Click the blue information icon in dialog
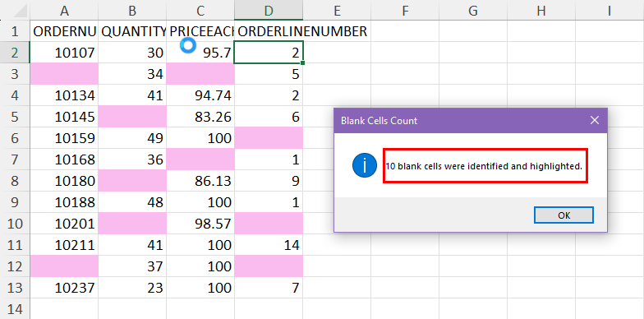This screenshot has height=319, width=644. coord(365,165)
